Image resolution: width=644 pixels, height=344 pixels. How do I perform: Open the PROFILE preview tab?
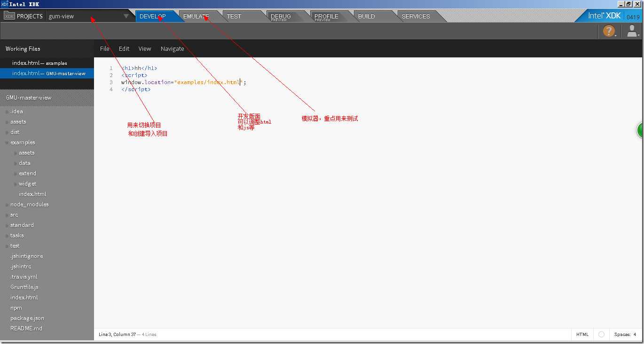click(x=326, y=16)
